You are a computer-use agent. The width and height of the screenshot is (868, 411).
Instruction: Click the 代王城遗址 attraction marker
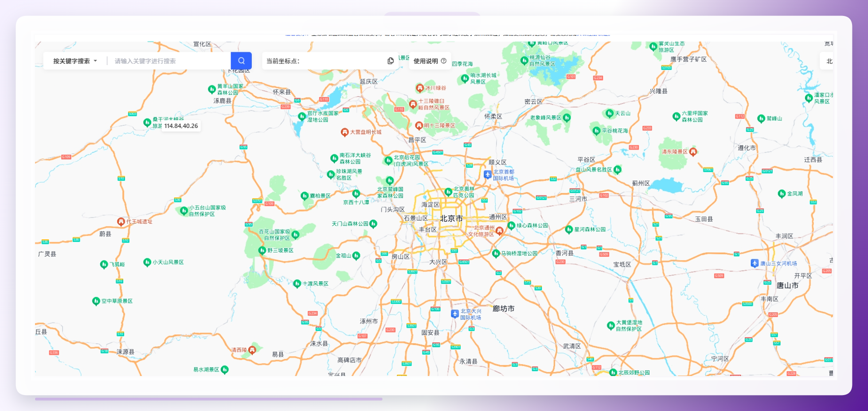[121, 221]
